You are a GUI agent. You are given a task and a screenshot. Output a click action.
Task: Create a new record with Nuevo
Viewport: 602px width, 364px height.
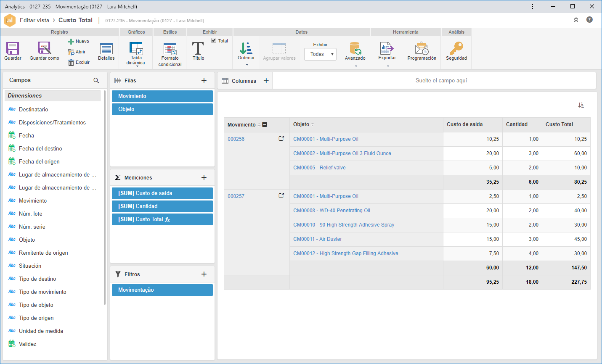click(79, 41)
